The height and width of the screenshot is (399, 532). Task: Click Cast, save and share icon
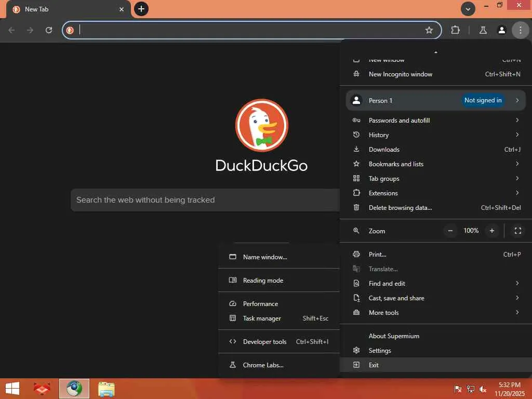click(x=356, y=298)
